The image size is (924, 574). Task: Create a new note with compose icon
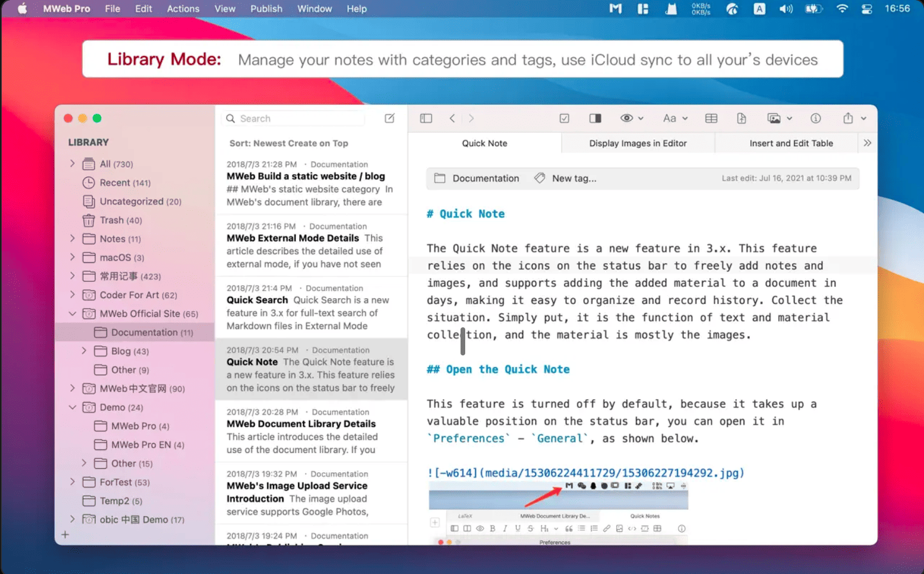tap(389, 118)
